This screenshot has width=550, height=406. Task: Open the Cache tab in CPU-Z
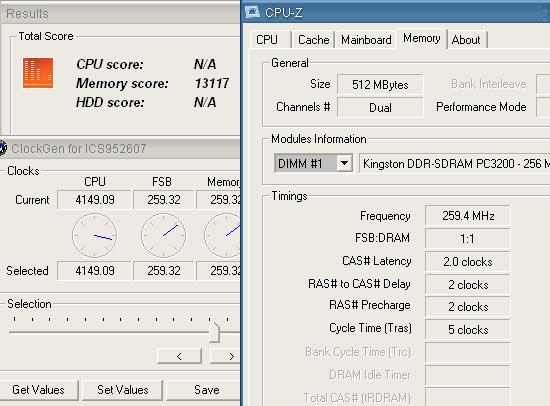coord(313,40)
